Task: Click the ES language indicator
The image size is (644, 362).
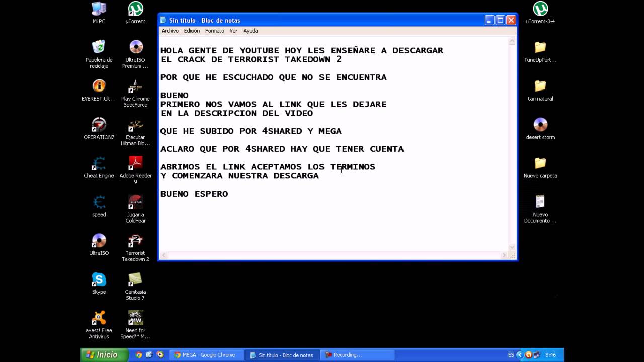Action: pos(511,355)
